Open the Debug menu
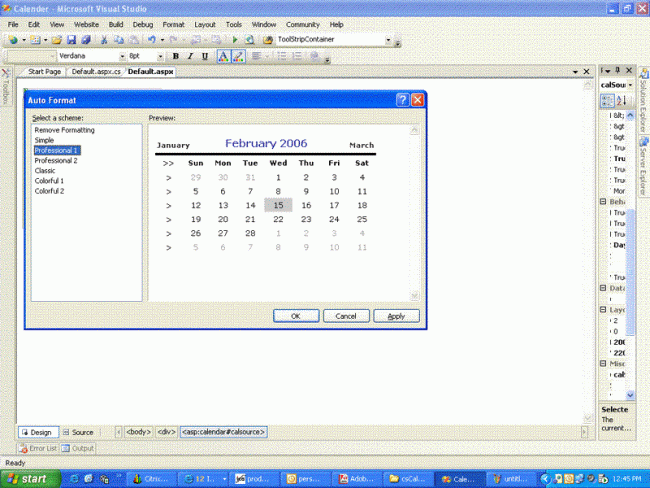 click(x=143, y=24)
